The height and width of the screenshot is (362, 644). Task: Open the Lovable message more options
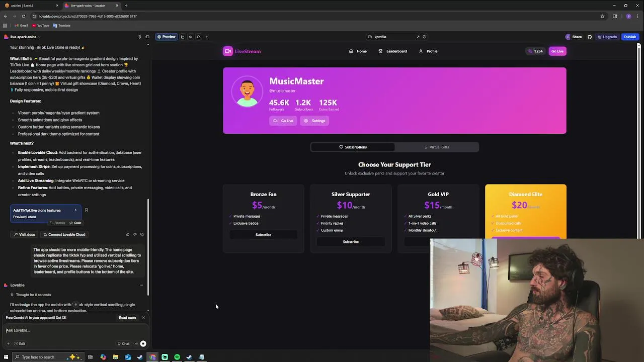pyautogui.click(x=141, y=285)
